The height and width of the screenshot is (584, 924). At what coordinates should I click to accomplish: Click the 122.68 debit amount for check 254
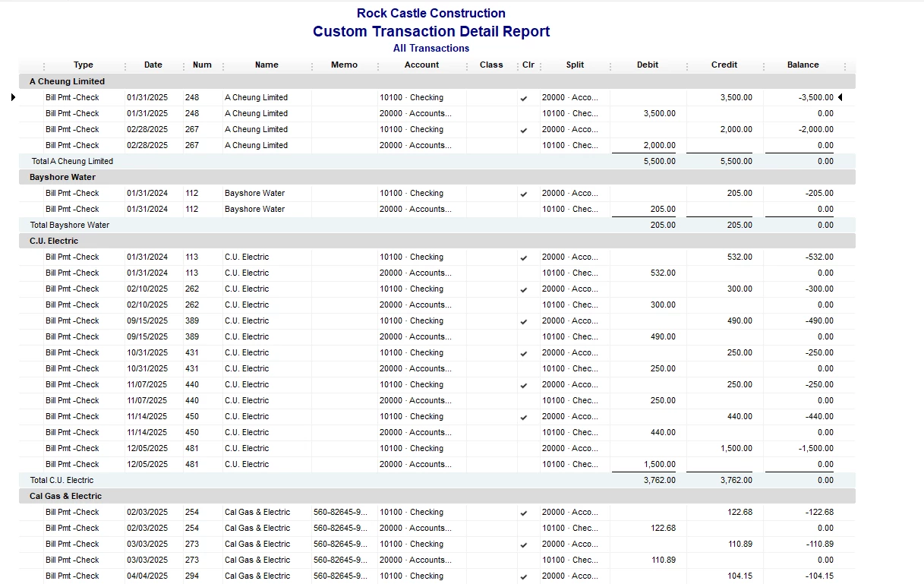pyautogui.click(x=663, y=529)
